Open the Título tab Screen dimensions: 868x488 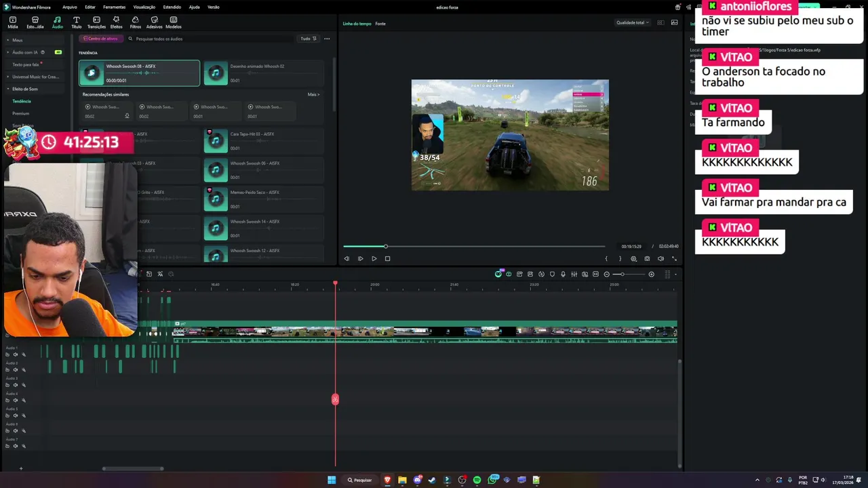[x=76, y=22]
